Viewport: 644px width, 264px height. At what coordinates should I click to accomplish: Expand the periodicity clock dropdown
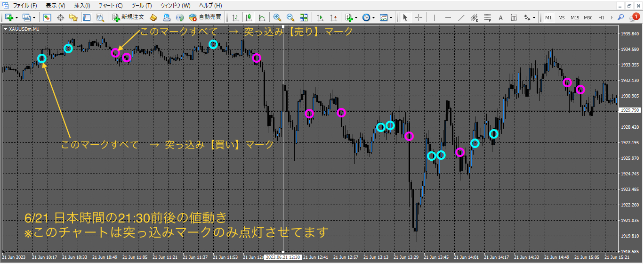click(x=373, y=17)
